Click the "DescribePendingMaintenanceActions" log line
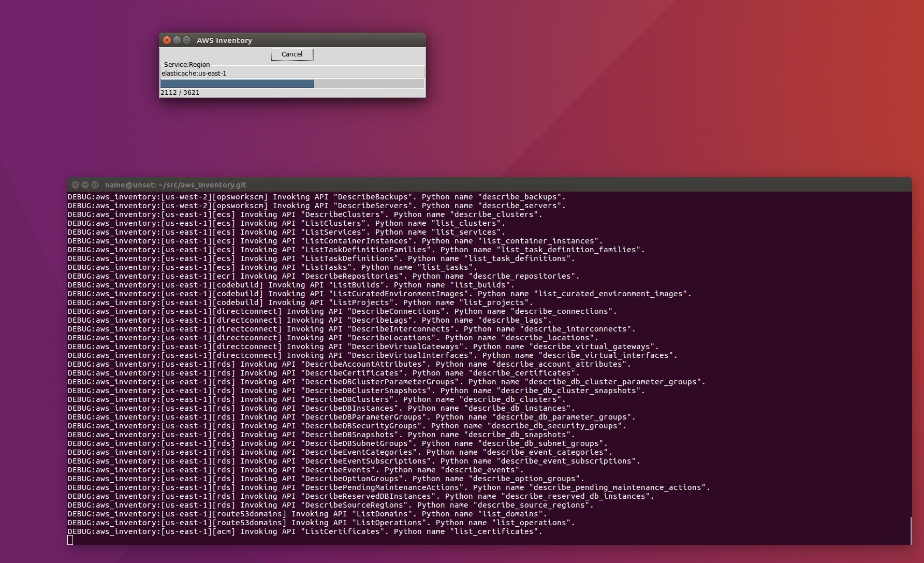 click(389, 487)
